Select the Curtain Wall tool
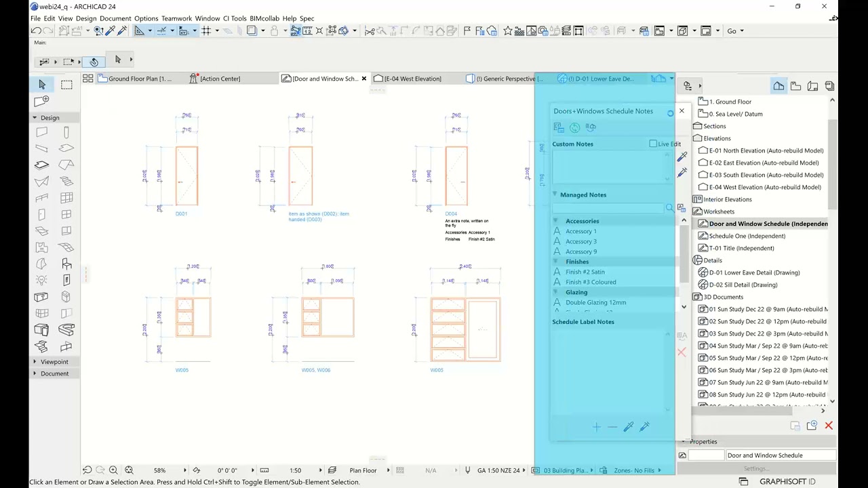 coord(66,198)
